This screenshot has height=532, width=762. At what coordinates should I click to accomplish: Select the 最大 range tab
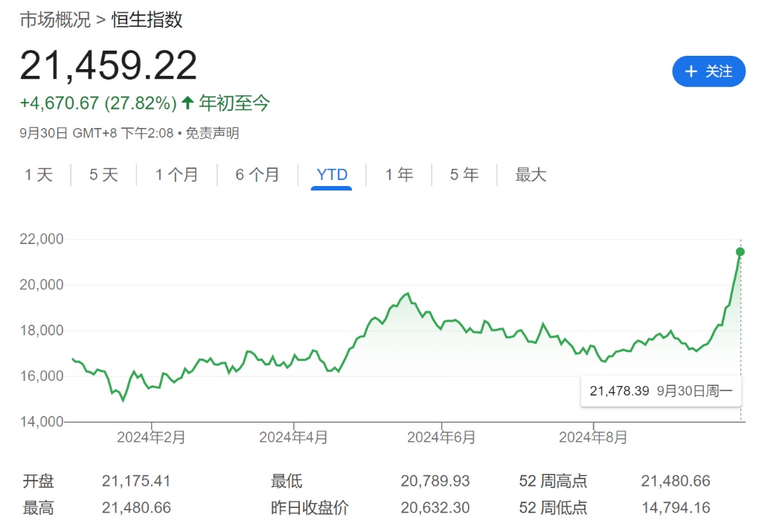(x=531, y=175)
